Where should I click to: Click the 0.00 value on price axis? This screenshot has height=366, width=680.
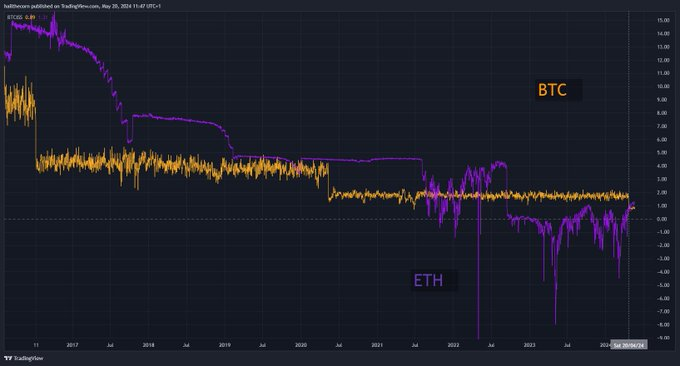pos(663,219)
